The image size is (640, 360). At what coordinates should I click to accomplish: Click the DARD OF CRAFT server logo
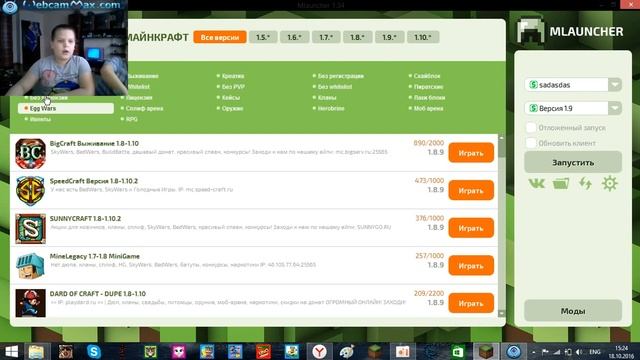(x=30, y=303)
